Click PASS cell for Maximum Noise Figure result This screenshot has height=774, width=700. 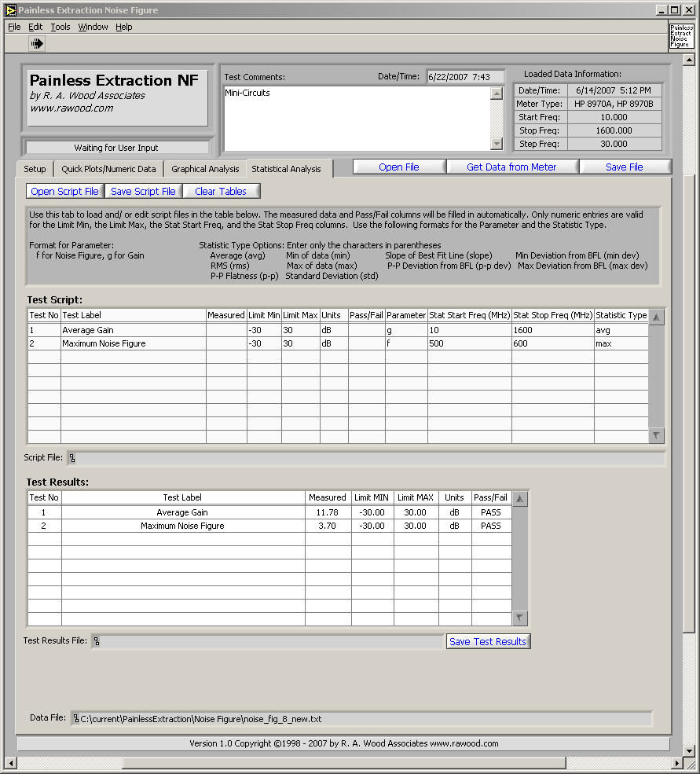pyautogui.click(x=491, y=526)
